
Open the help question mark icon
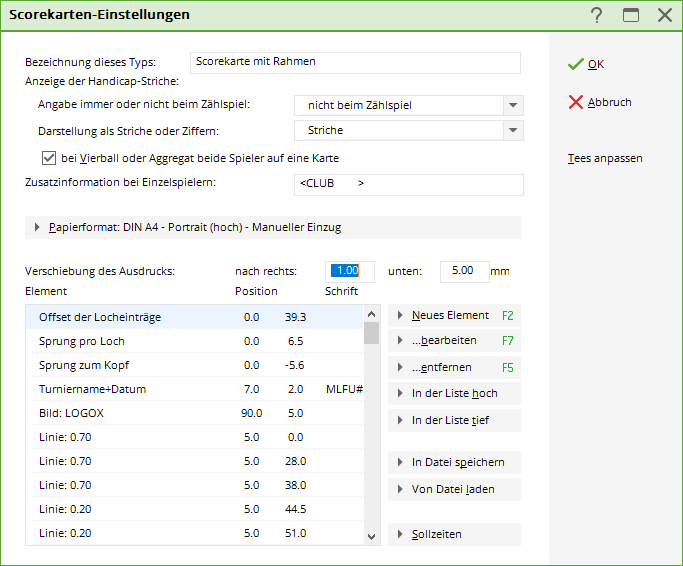point(596,15)
